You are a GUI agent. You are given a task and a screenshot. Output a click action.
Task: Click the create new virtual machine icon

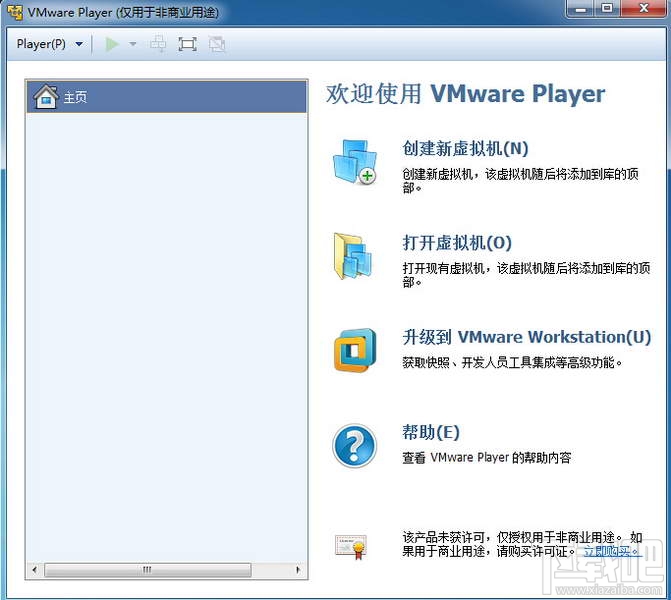355,162
